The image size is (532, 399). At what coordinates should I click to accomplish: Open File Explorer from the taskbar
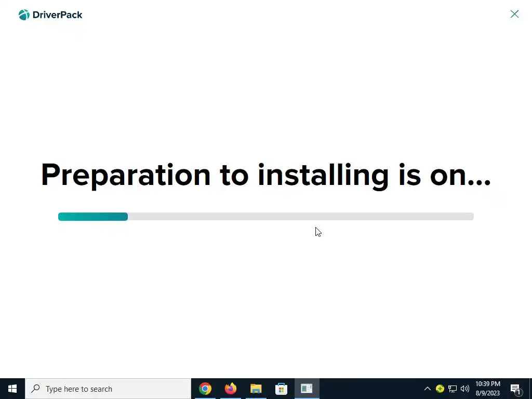click(256, 389)
